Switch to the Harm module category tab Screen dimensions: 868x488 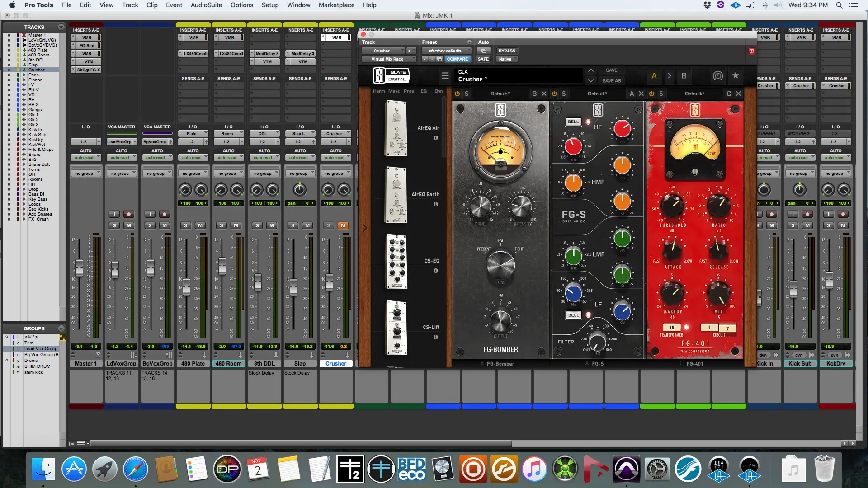click(x=379, y=91)
